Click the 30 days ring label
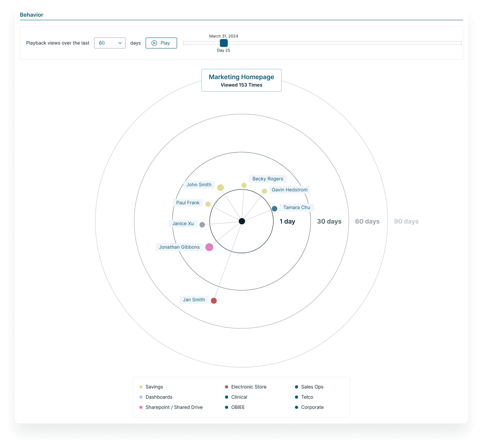483x448 pixels. click(x=329, y=222)
